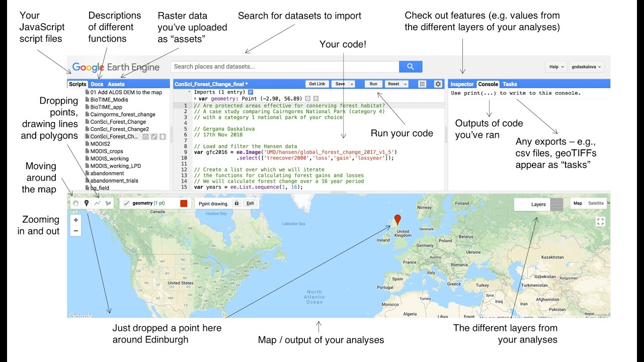Click the Reset button
This screenshot has width=644, height=362.
(393, 84)
